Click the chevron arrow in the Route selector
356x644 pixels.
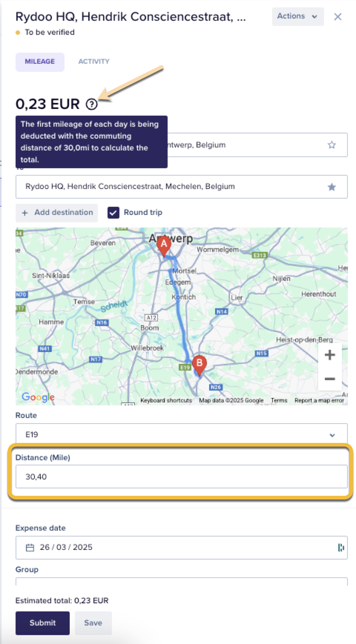[332, 435]
